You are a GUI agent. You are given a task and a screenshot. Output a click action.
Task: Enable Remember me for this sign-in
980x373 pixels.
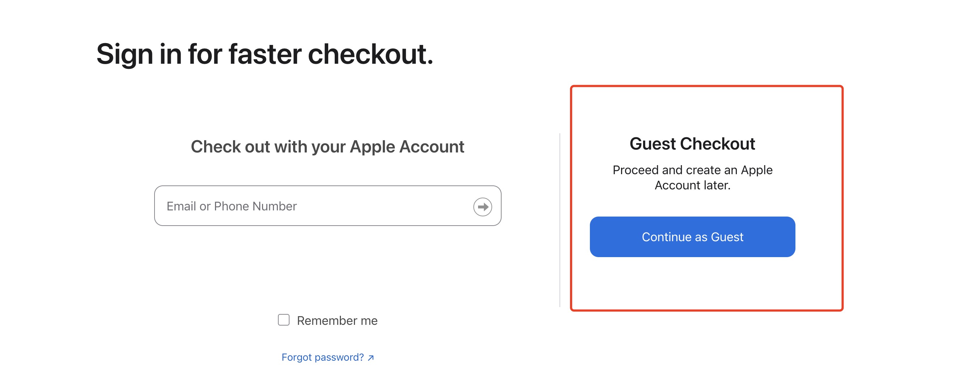(283, 320)
